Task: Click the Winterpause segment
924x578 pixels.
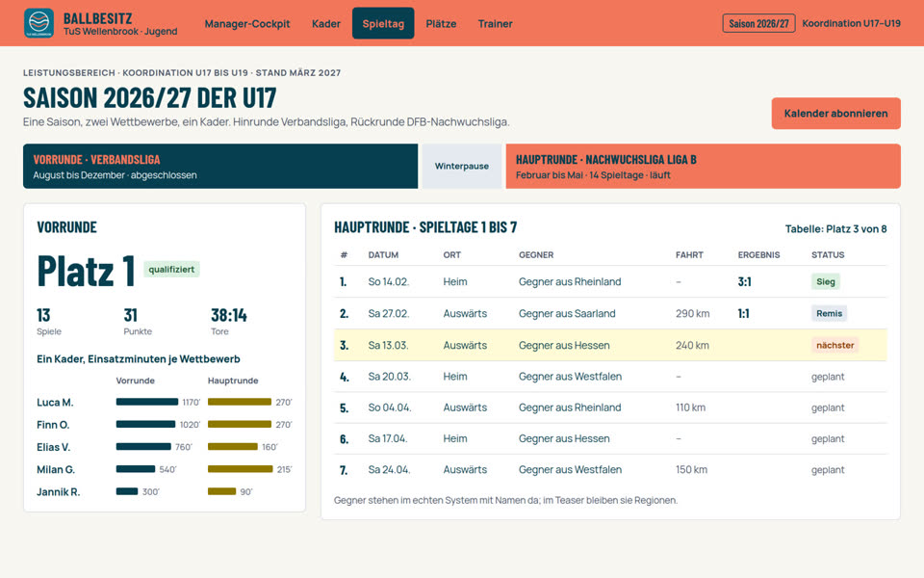Action: pyautogui.click(x=462, y=167)
